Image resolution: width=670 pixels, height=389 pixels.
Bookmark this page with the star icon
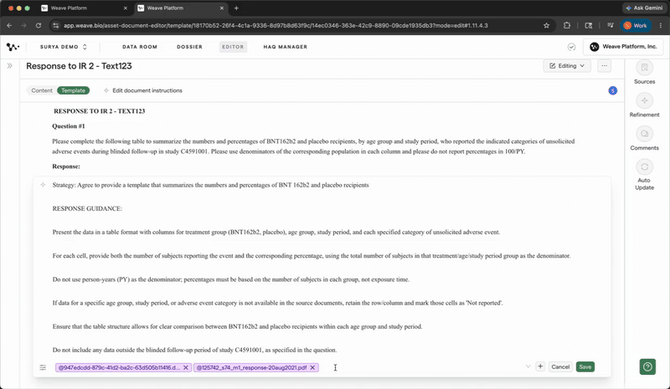547,26
